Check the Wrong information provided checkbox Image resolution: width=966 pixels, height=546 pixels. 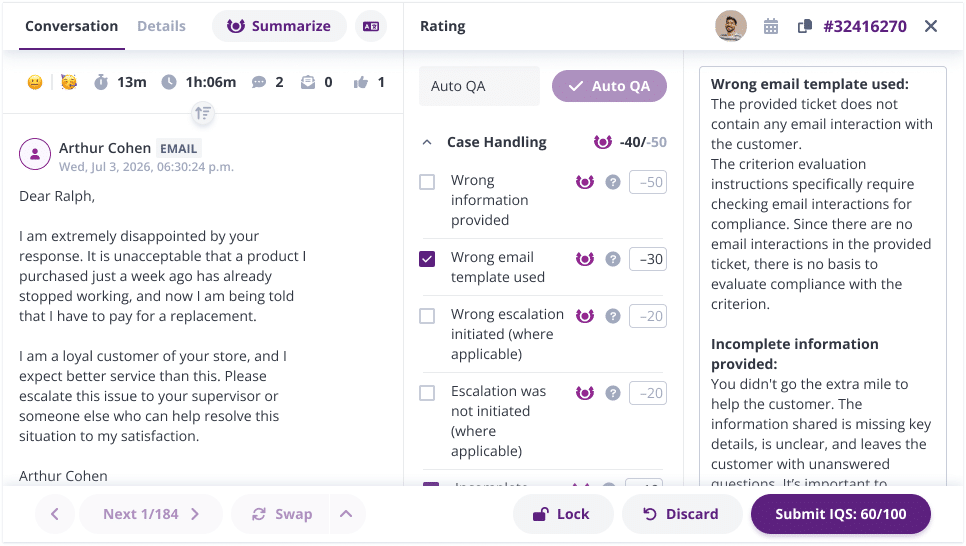coord(427,182)
